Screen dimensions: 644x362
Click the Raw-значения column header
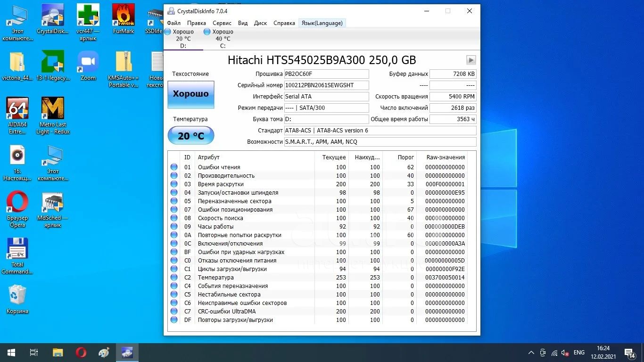coord(446,157)
